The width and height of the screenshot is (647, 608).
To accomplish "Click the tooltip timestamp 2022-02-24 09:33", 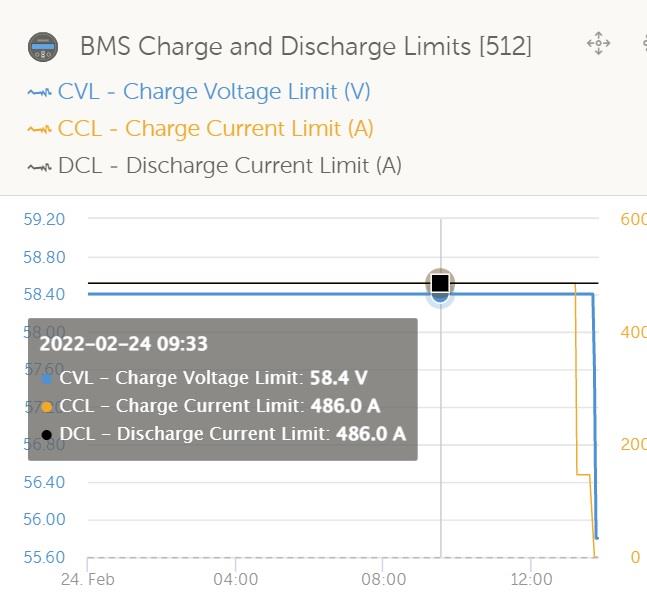I will 123,344.
